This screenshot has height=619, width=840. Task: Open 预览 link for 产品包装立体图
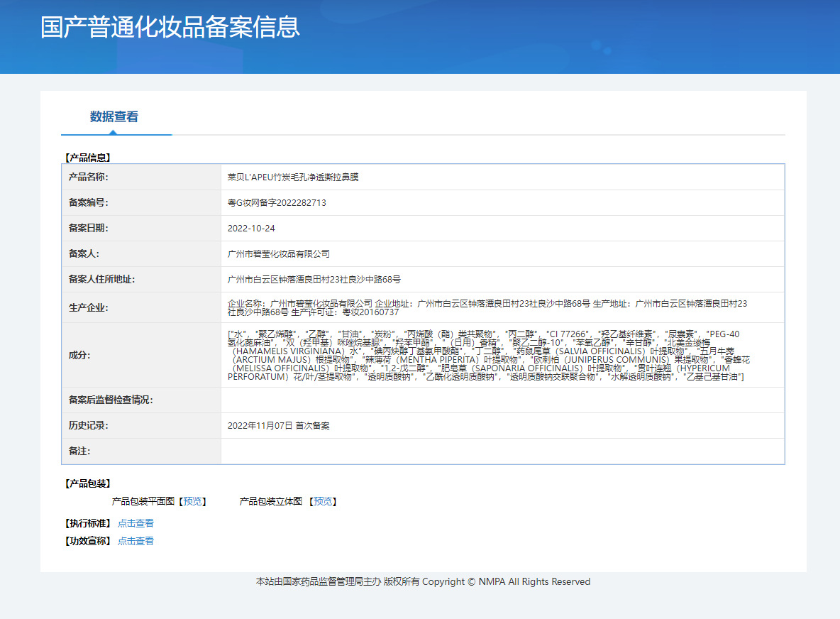pyautogui.click(x=322, y=502)
